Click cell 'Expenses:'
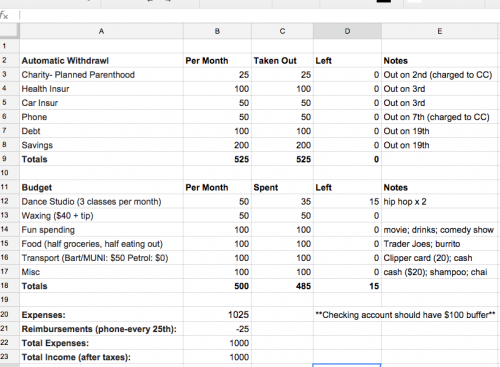The image size is (500, 367). tap(101, 315)
